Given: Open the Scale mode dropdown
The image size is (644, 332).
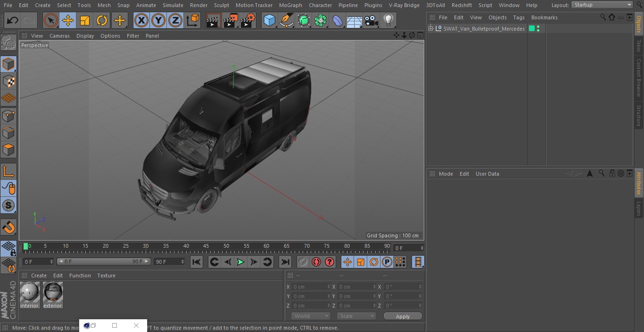Looking at the screenshot, I should [356, 316].
